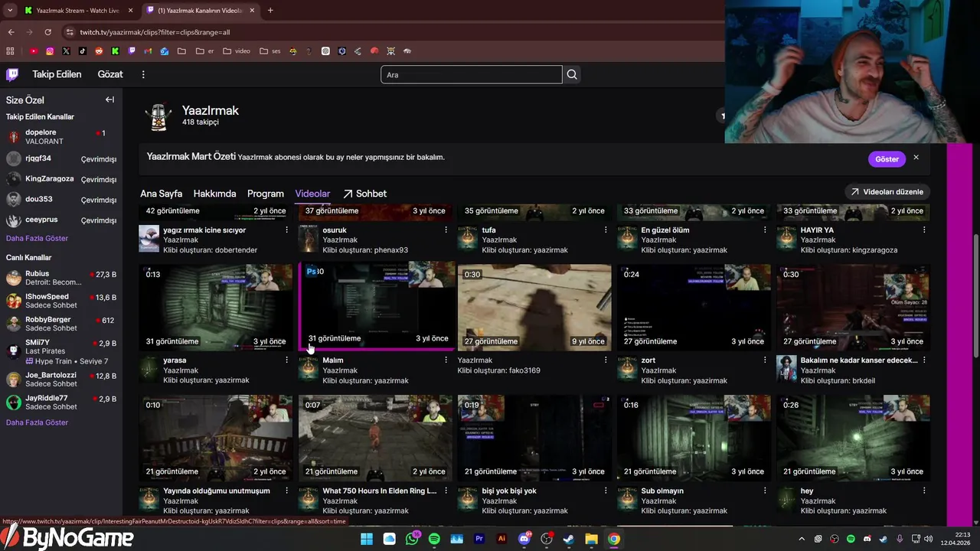Play the 'yarasa' clip thumbnail
The image size is (980, 551).
[x=216, y=308]
